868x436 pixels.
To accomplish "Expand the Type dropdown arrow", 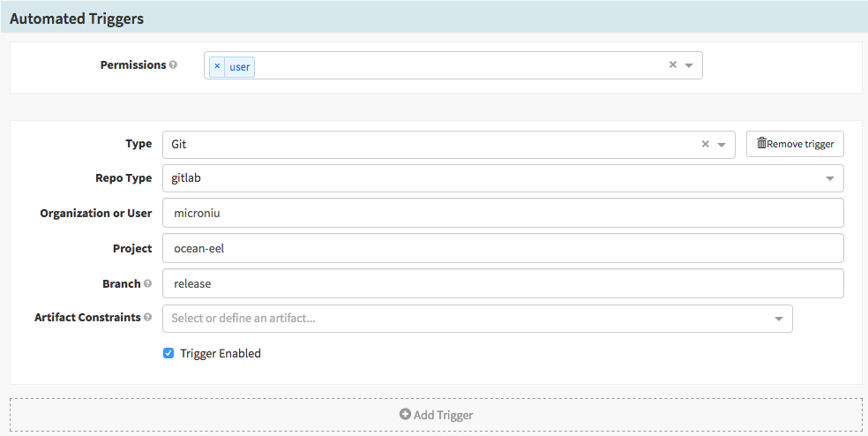I will pos(722,145).
